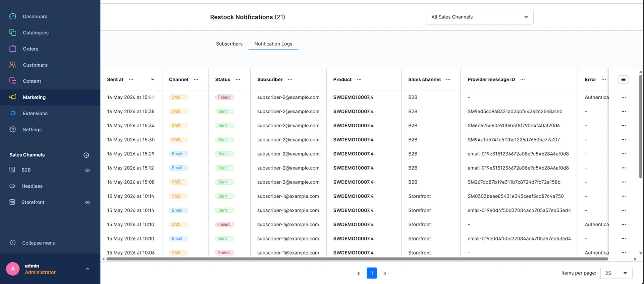Open Extensions plugin menu
644x284 pixels.
click(35, 113)
